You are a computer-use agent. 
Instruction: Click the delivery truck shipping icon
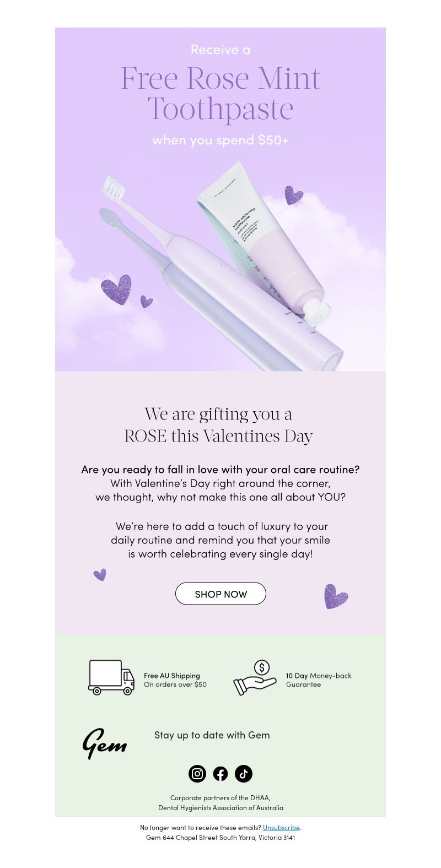click(111, 677)
